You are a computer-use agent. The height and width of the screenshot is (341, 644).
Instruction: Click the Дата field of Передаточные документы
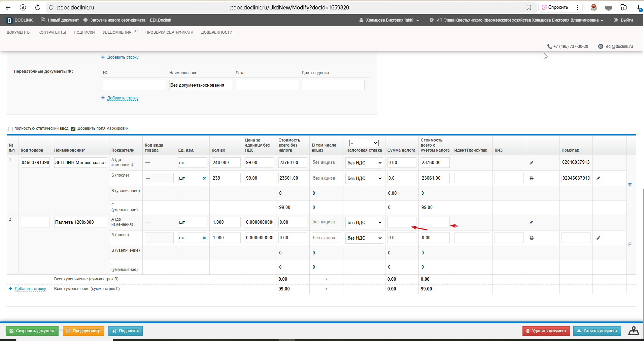coord(267,85)
